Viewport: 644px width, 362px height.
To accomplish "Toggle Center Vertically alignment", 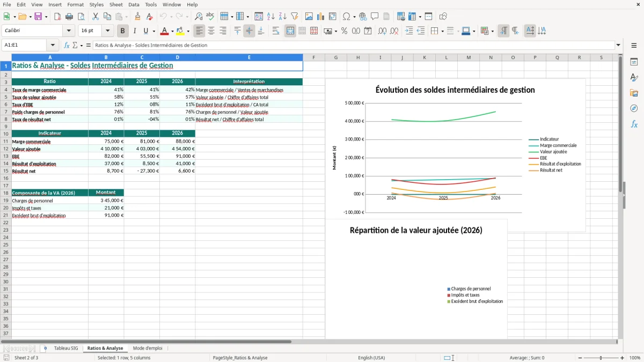I will point(249,31).
